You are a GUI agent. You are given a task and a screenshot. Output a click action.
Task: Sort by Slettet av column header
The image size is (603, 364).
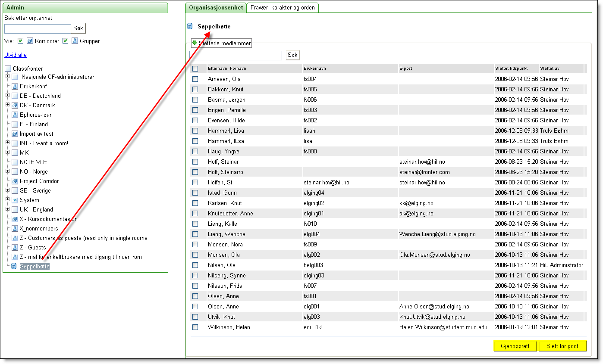click(x=550, y=68)
